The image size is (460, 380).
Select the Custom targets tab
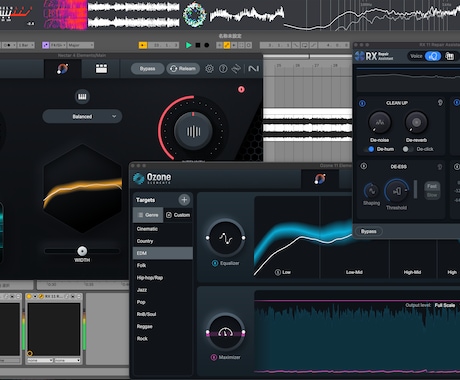click(178, 215)
